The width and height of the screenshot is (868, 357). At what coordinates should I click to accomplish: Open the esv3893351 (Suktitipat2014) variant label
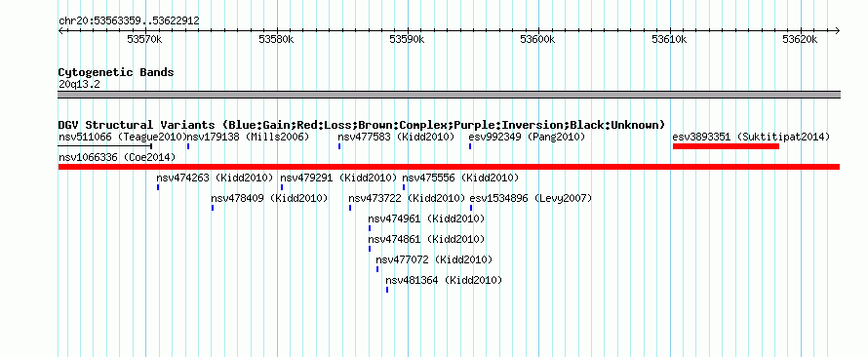tap(751, 137)
